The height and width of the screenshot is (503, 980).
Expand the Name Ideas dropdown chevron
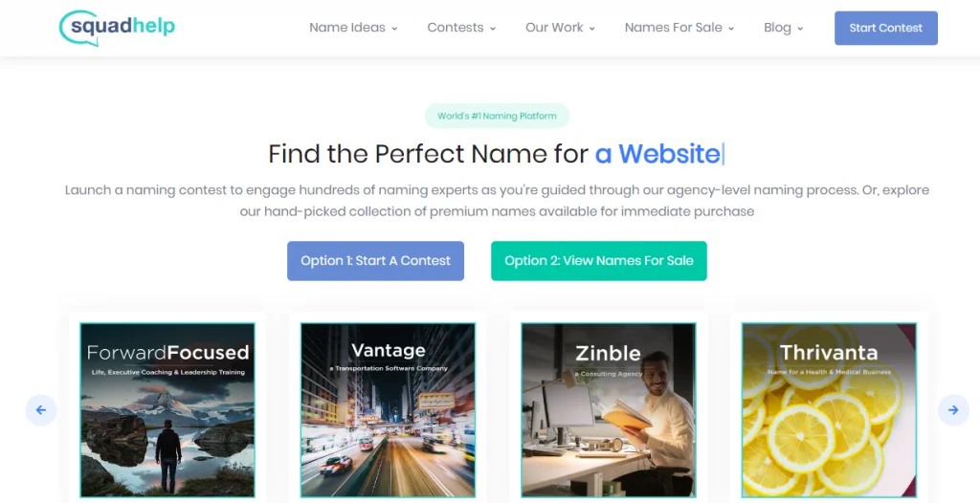point(394,29)
